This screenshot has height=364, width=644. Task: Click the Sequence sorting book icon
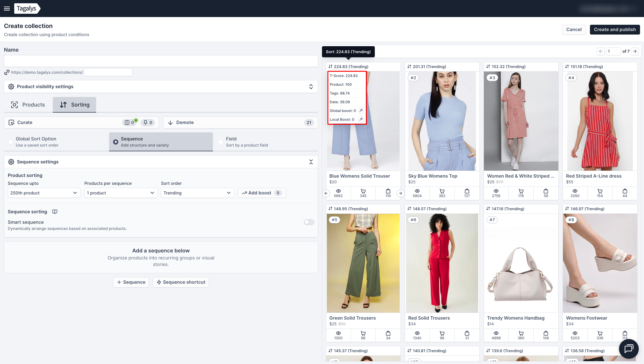[x=55, y=212]
